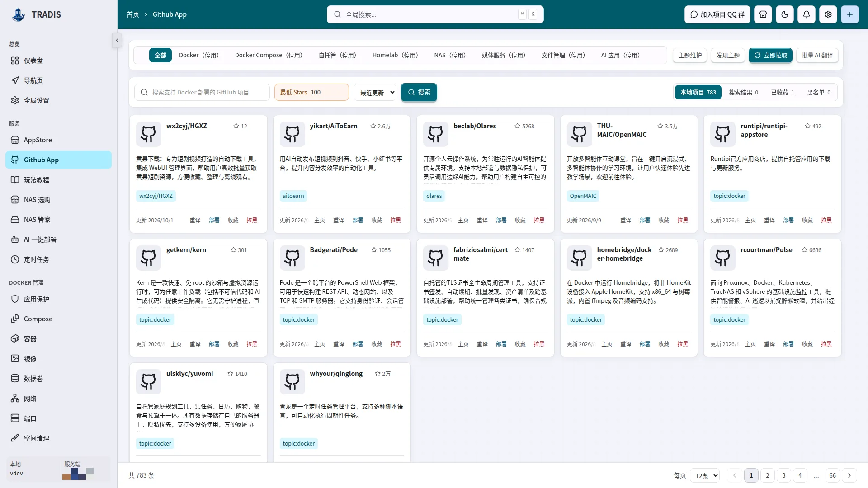This screenshot has width=868, height=488.
Task: Click the 主题维护 button
Action: coord(690,55)
